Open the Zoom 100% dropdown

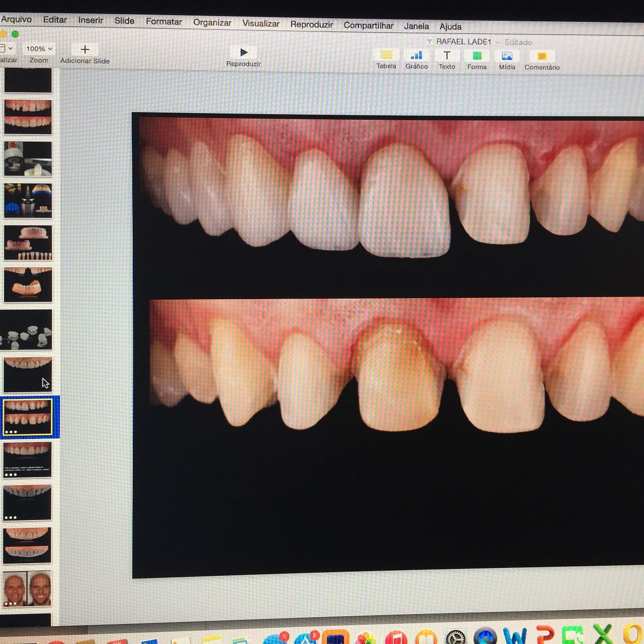39,49
